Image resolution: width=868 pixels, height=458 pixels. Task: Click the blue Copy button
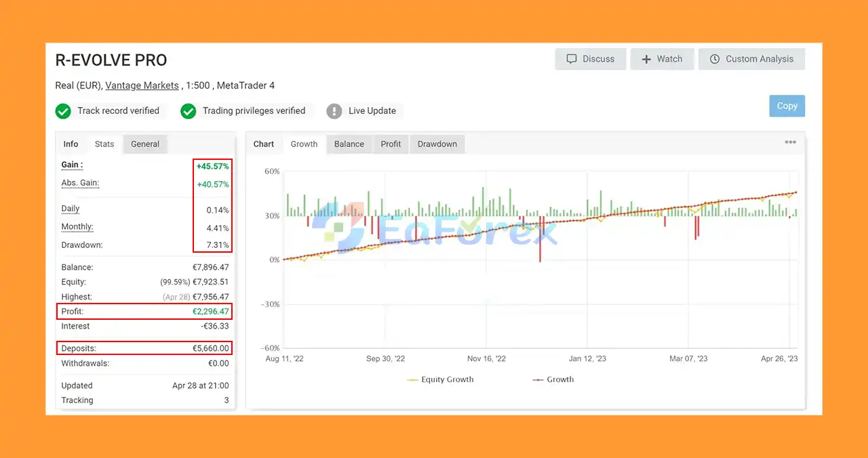point(787,106)
